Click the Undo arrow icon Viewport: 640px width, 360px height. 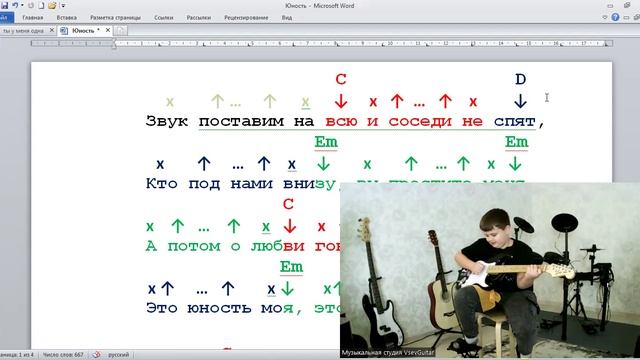coord(15,5)
